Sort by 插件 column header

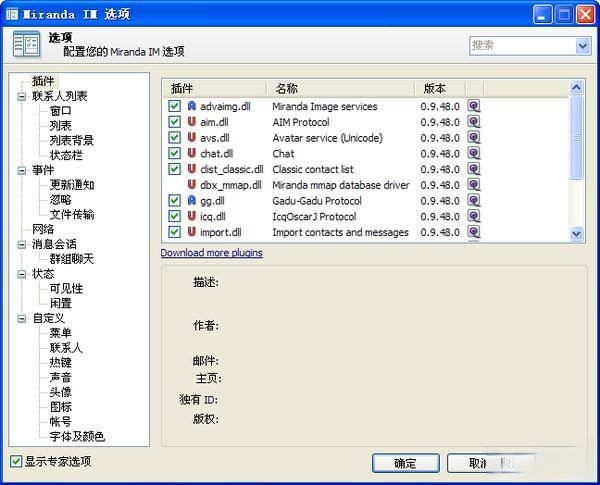click(214, 88)
